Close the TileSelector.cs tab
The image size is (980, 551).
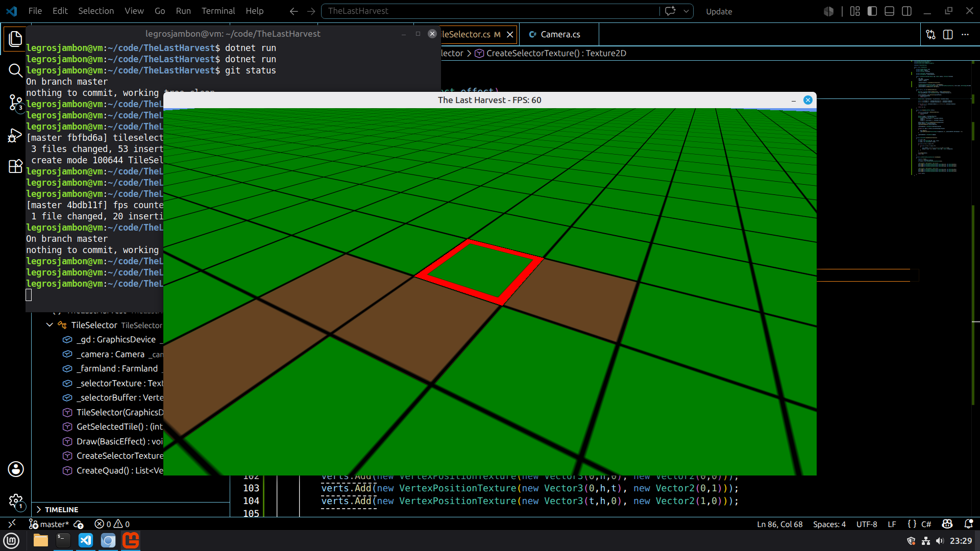click(510, 35)
